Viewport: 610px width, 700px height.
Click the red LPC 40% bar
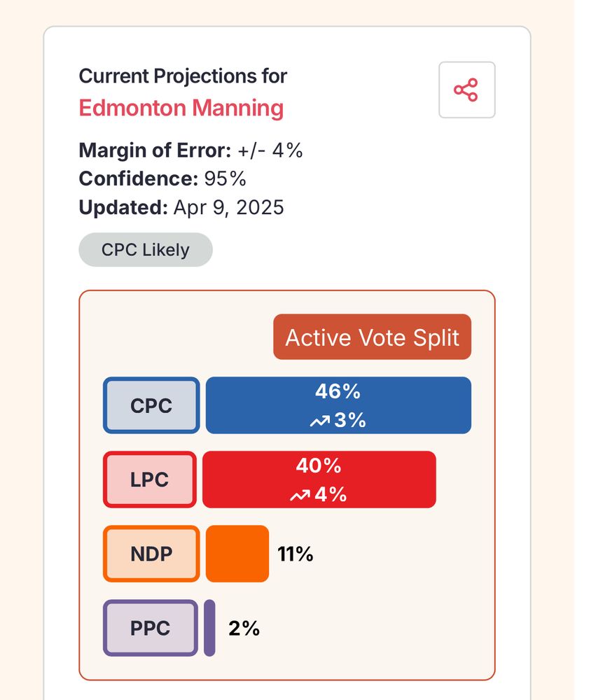[319, 479]
